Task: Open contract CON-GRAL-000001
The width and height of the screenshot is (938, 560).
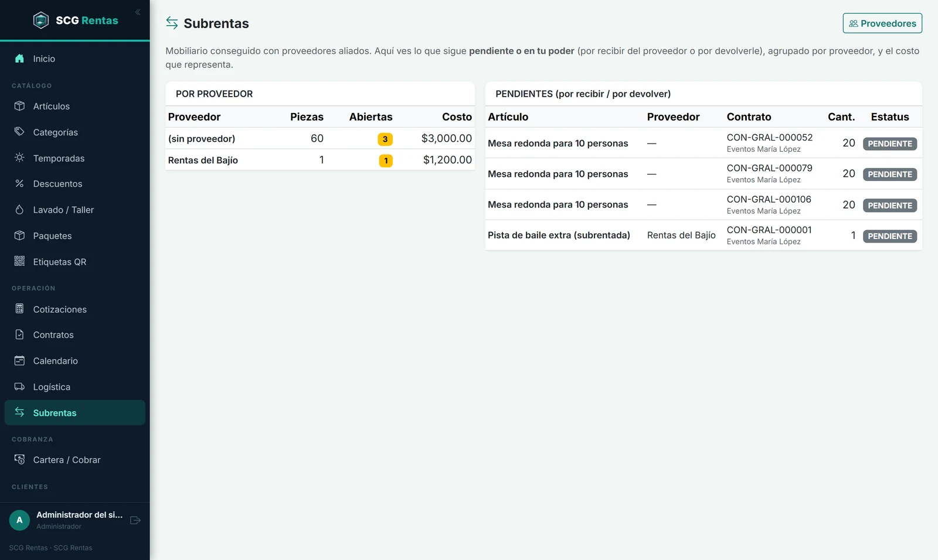Action: [x=769, y=230]
